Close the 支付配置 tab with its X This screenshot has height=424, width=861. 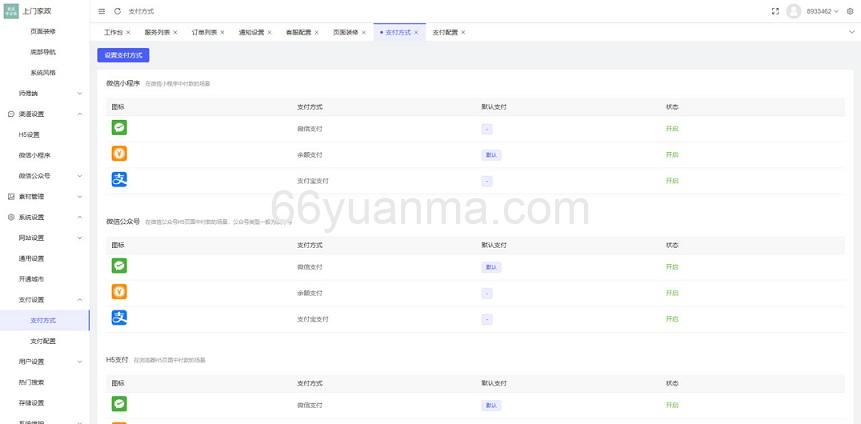pos(463,32)
